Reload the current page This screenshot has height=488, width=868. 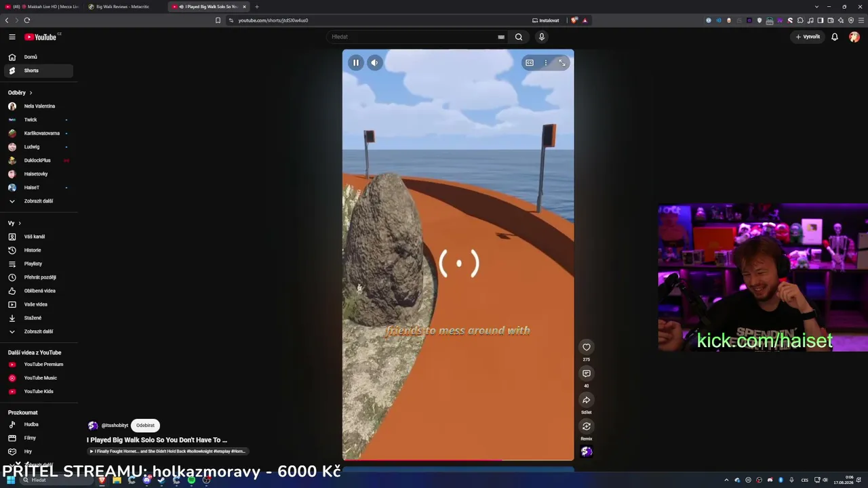[27, 20]
